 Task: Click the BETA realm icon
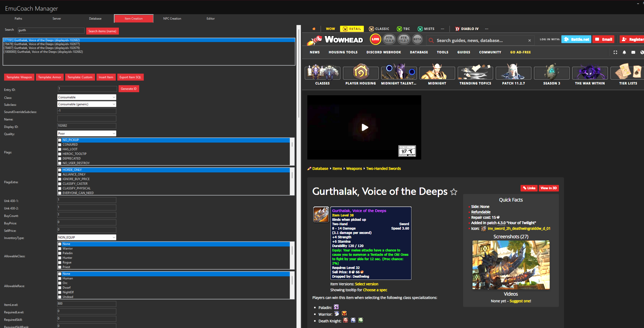coord(417,39)
